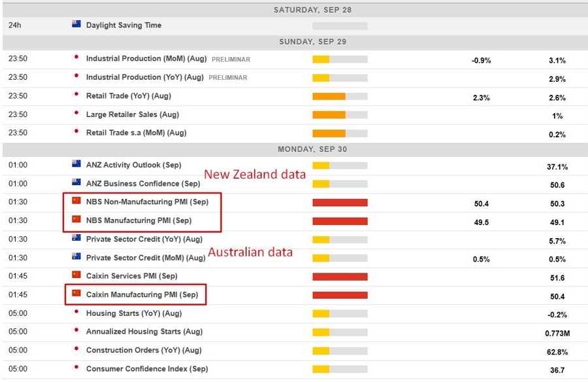Select the SUNDAY, SEP 29 date header
The width and height of the screenshot is (588, 382).
(x=312, y=41)
